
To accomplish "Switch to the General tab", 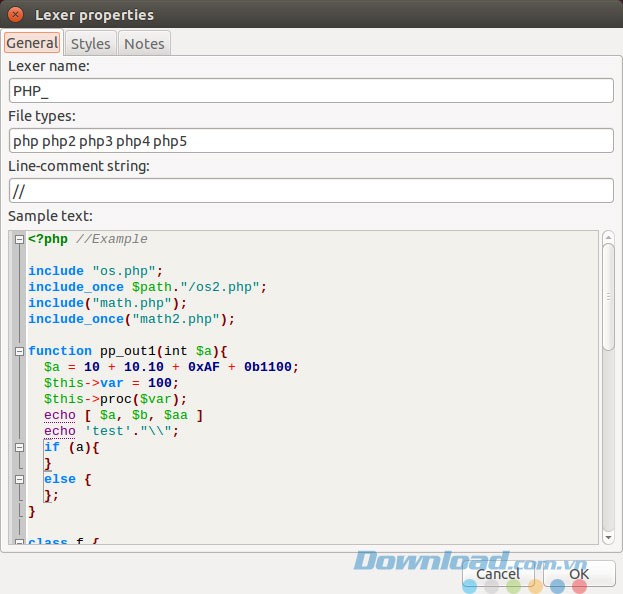I will (x=31, y=43).
